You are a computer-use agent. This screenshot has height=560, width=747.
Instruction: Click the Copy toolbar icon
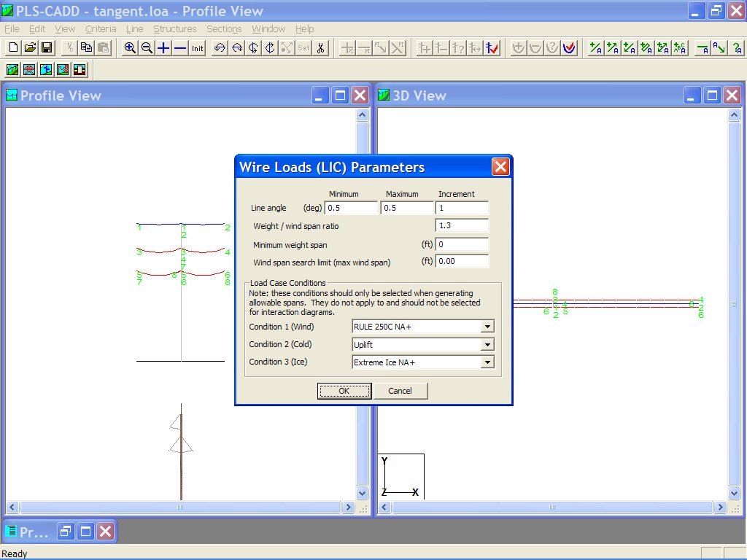tap(88, 47)
